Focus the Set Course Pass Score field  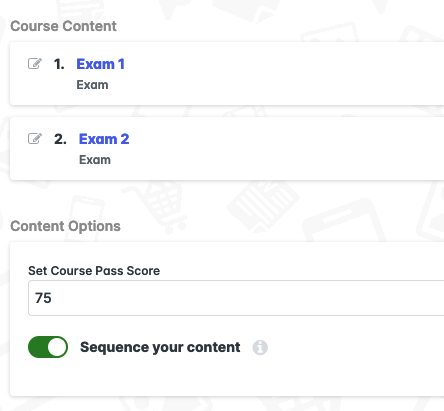(236, 298)
